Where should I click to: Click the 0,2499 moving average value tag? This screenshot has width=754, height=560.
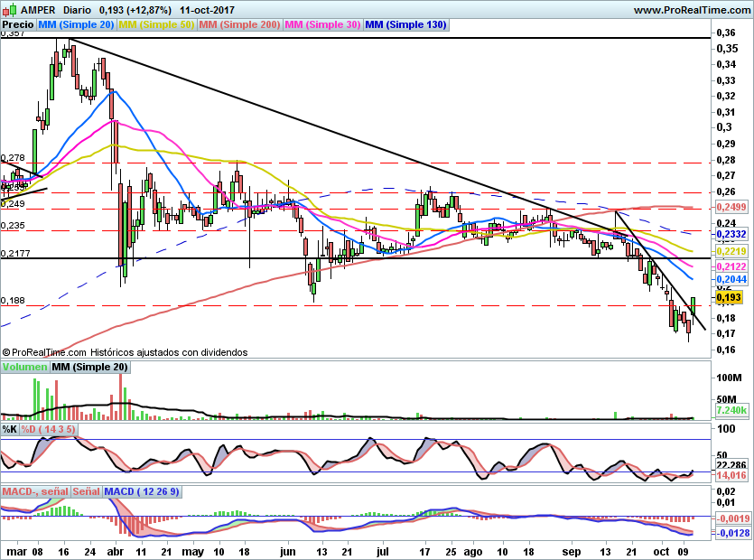coord(731,207)
